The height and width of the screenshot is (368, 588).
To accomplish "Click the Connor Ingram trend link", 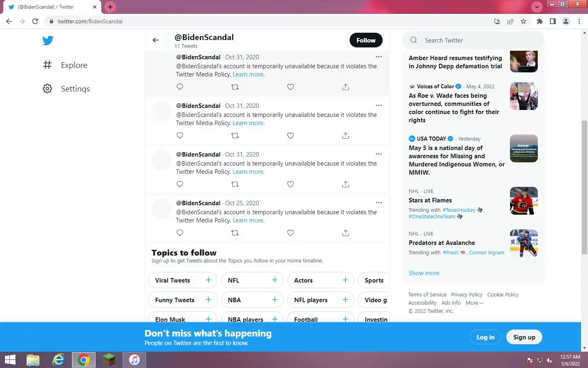I will 487,253.
